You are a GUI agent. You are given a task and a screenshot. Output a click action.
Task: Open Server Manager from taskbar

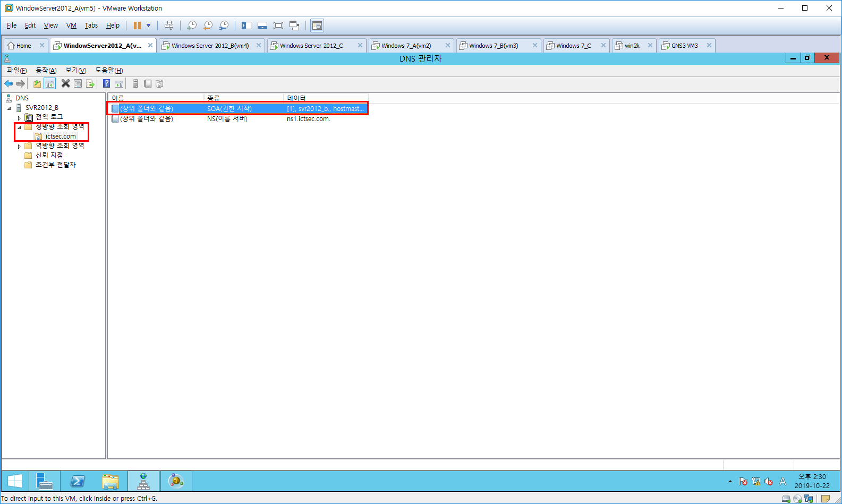click(x=45, y=481)
